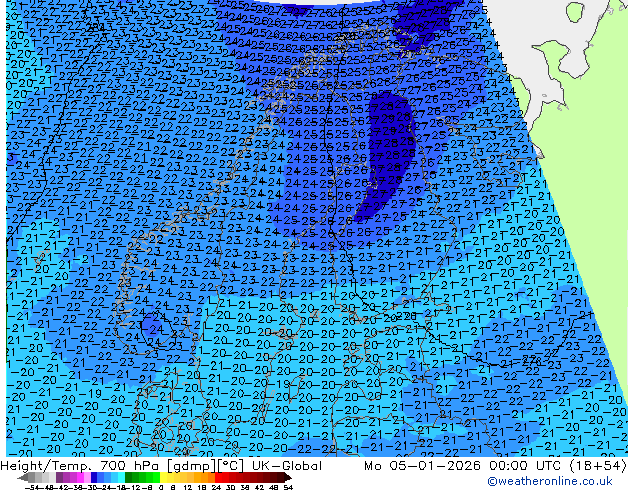Click the bright red swatch at 24 on the scale
Image resolution: width=634 pixels, height=490 pixels.
coord(218,478)
